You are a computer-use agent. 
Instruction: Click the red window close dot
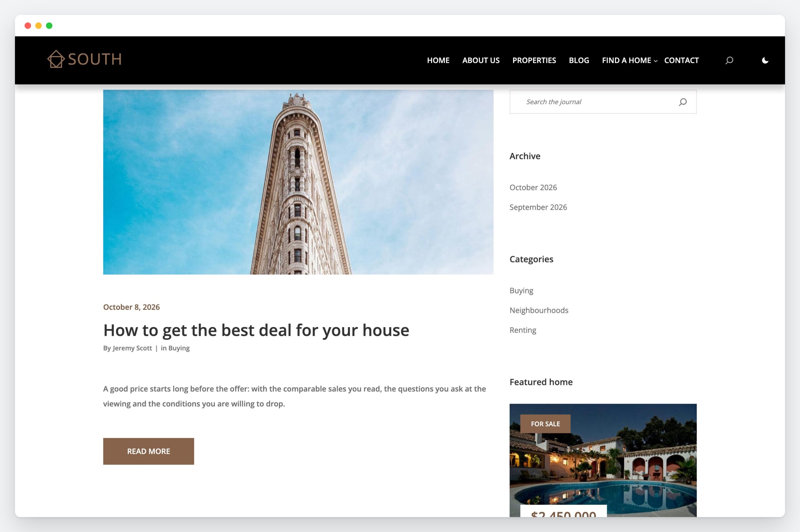pos(28,26)
